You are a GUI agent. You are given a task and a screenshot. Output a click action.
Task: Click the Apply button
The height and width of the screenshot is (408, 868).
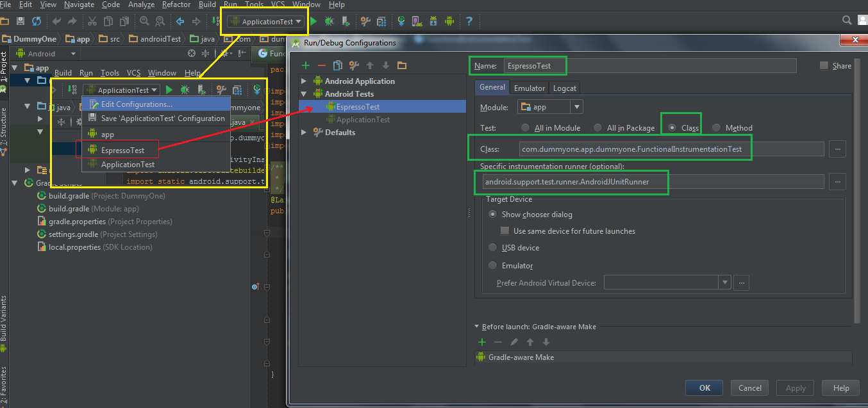coord(795,388)
